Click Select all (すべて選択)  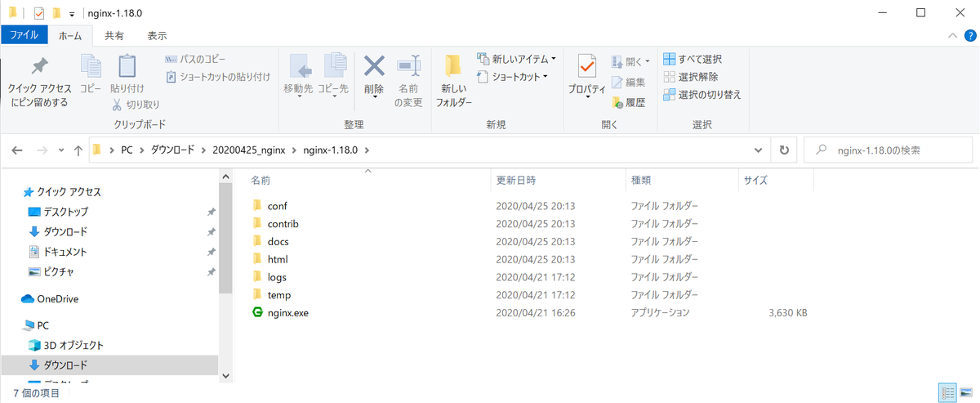[x=693, y=60]
